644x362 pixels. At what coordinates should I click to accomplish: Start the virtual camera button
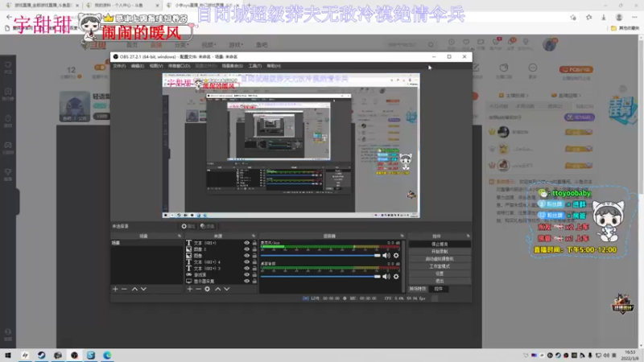440,259
